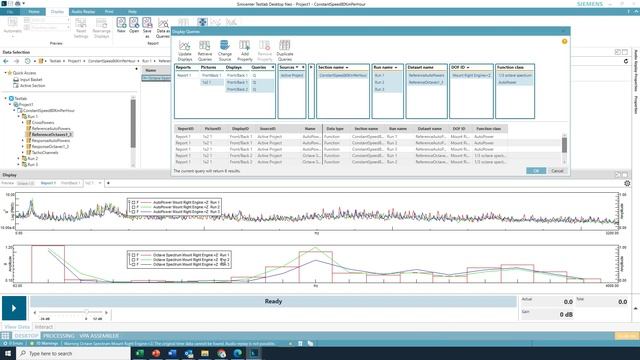Click the gain slider right arrow
The height and width of the screenshot is (360, 640).
[106, 313]
